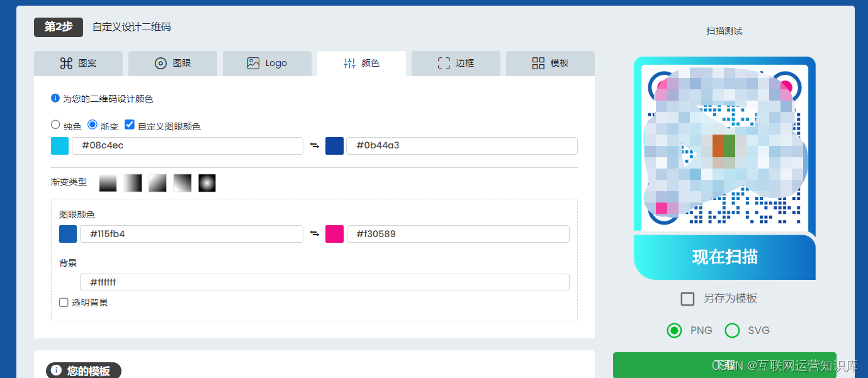The width and height of the screenshot is (868, 378).
Task: Enable the 透明背景 checkbox
Action: coord(64,303)
